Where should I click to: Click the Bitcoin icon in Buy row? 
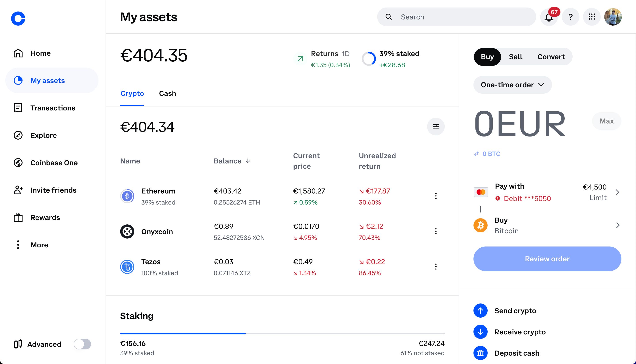480,225
